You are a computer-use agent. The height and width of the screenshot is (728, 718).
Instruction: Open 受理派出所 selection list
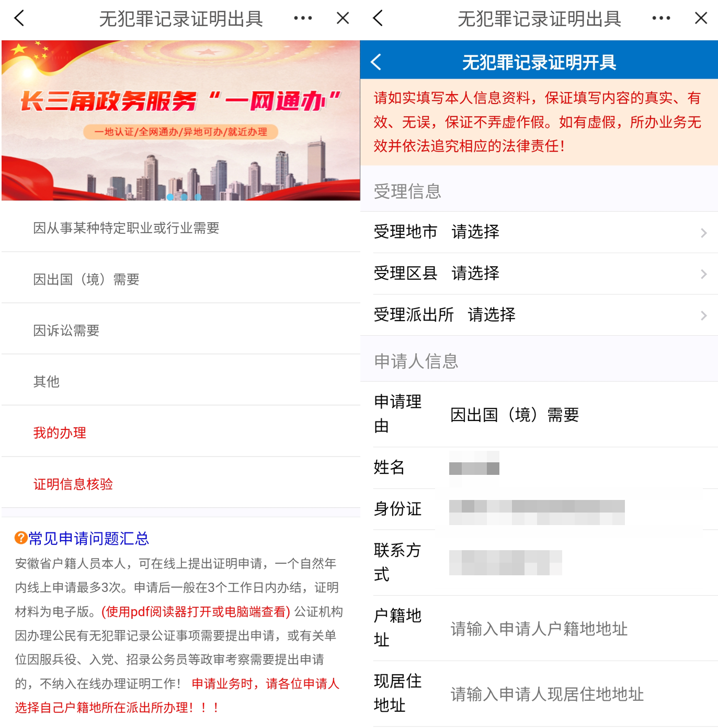(x=539, y=315)
